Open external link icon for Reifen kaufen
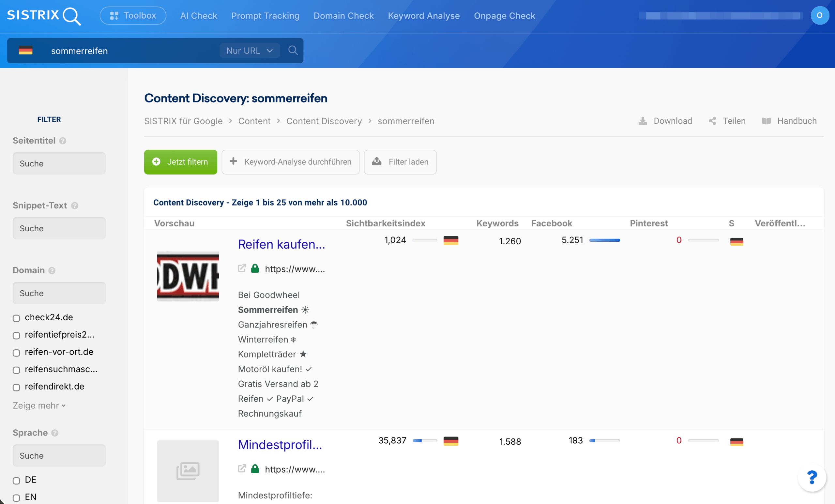The width and height of the screenshot is (835, 504). click(x=242, y=268)
